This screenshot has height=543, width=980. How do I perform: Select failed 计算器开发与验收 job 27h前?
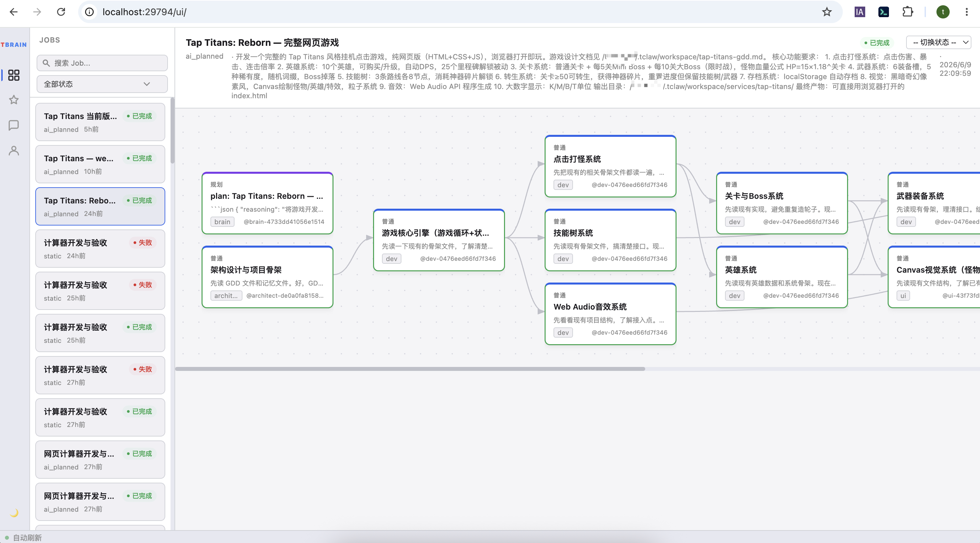[x=100, y=375]
